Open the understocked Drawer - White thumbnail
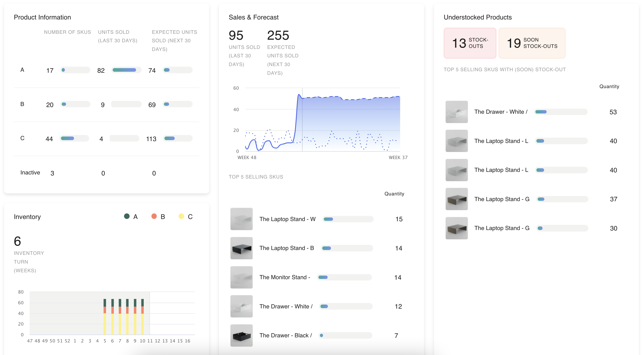 pyautogui.click(x=456, y=112)
